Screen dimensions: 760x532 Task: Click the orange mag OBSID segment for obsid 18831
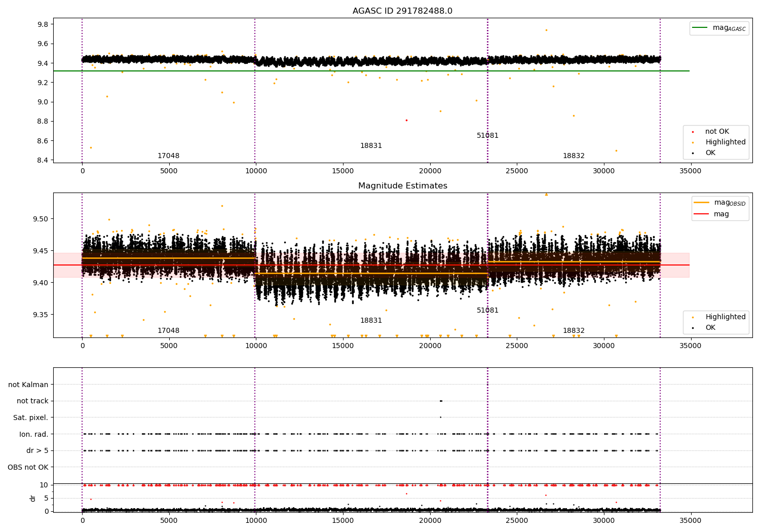[371, 274]
